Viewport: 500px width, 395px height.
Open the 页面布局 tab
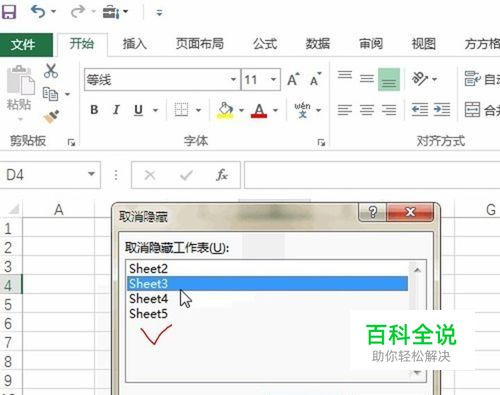199,44
